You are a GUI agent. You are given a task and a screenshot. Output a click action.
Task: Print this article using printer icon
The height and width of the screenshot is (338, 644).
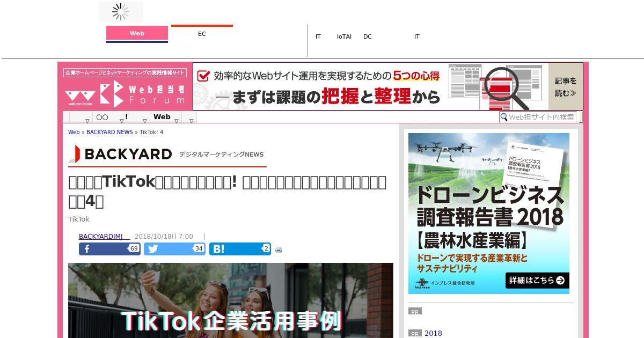pos(279,249)
